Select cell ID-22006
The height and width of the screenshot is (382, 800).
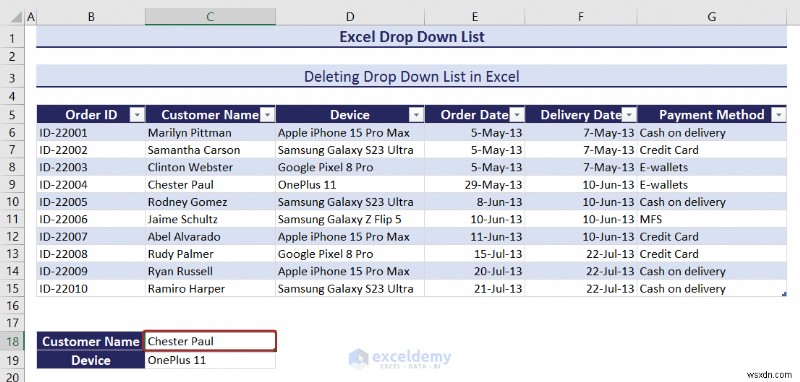coord(91,219)
